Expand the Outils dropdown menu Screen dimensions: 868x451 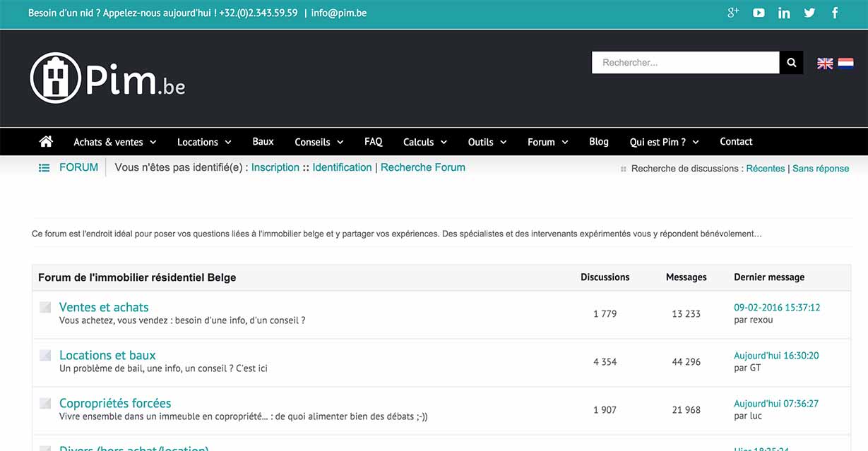(x=487, y=142)
